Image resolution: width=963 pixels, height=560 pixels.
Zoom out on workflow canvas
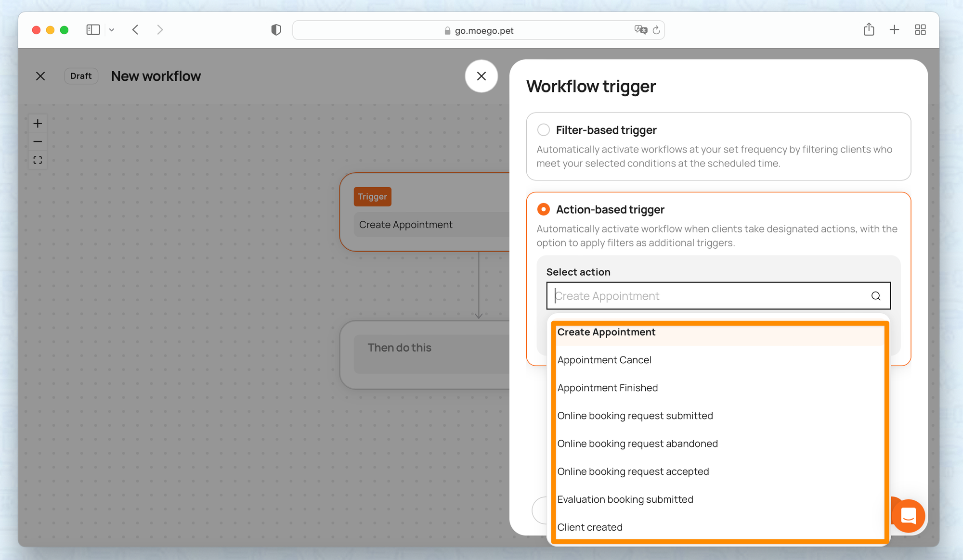coord(38,142)
